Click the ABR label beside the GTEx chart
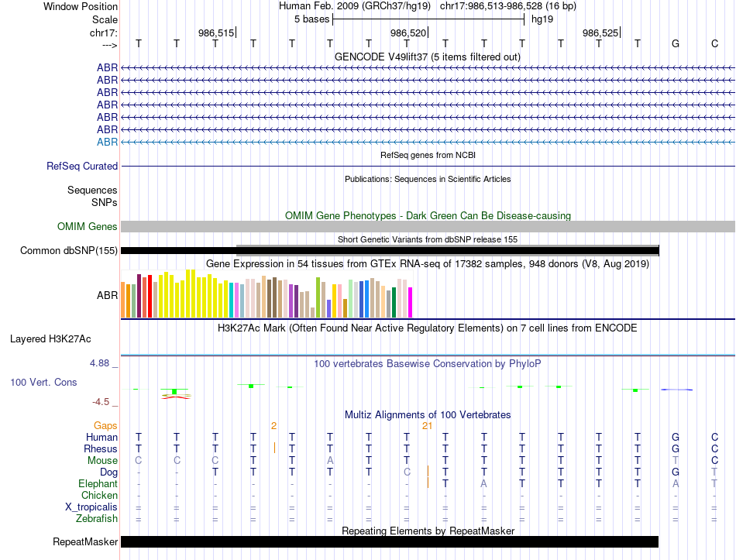 (107, 295)
